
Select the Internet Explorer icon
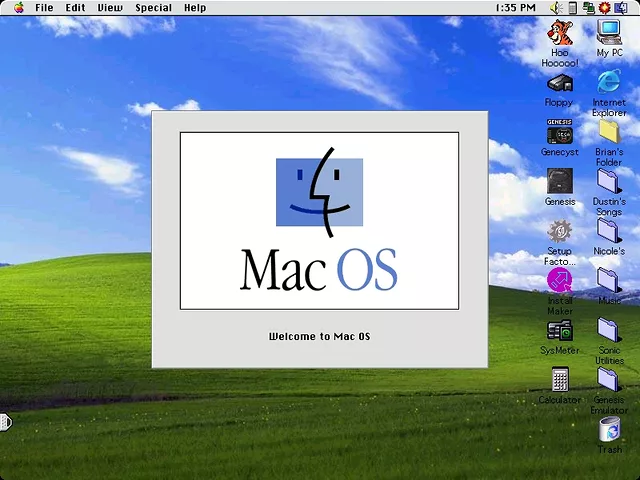[x=609, y=81]
